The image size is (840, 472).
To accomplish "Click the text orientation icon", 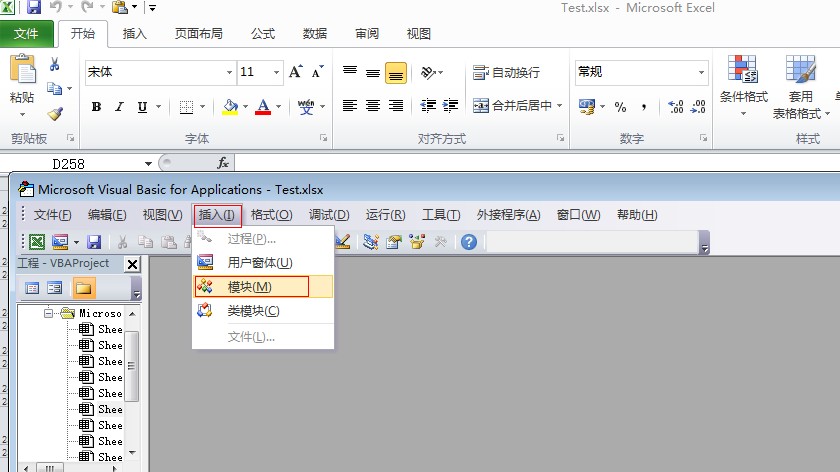I will (x=429, y=72).
